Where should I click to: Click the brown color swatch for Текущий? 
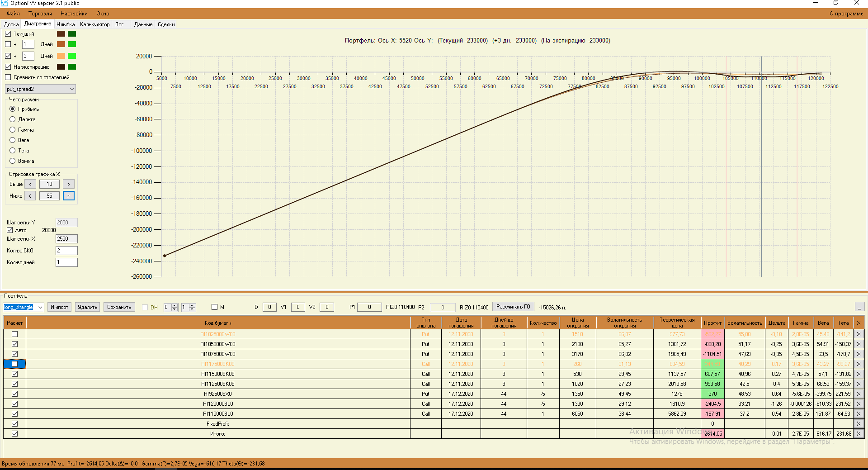click(x=61, y=34)
